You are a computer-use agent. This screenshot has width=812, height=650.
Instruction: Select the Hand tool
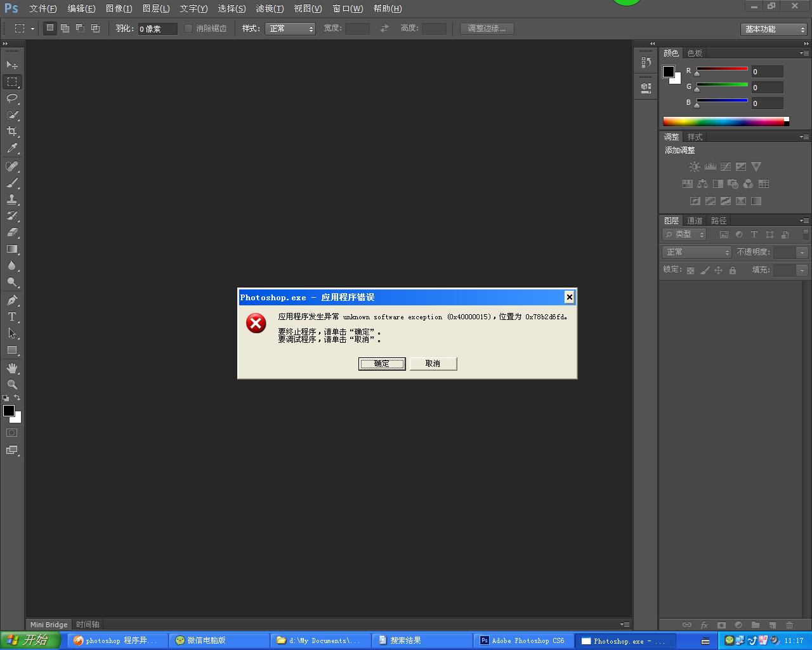pyautogui.click(x=12, y=368)
